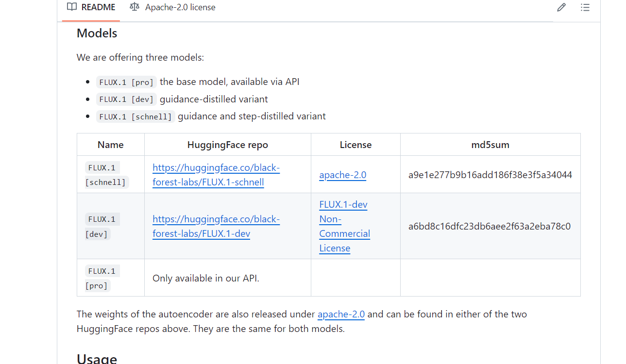This screenshot has width=626, height=364.
Task: Click the README book icon
Action: tap(72, 7)
